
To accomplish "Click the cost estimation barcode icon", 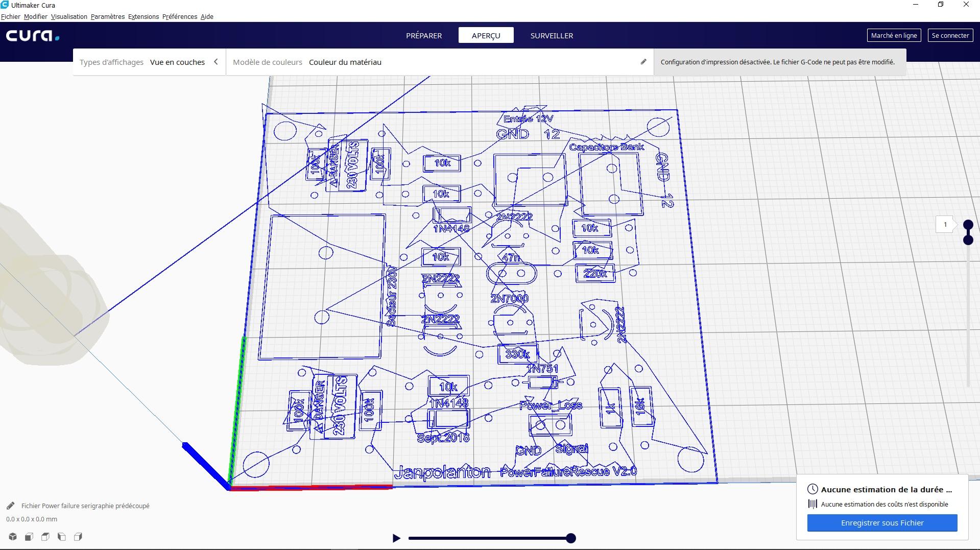I will (x=812, y=504).
